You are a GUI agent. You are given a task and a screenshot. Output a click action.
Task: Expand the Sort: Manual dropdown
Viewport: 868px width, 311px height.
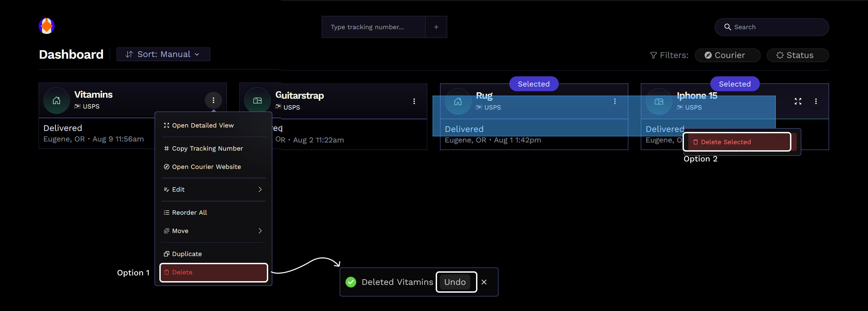[163, 54]
